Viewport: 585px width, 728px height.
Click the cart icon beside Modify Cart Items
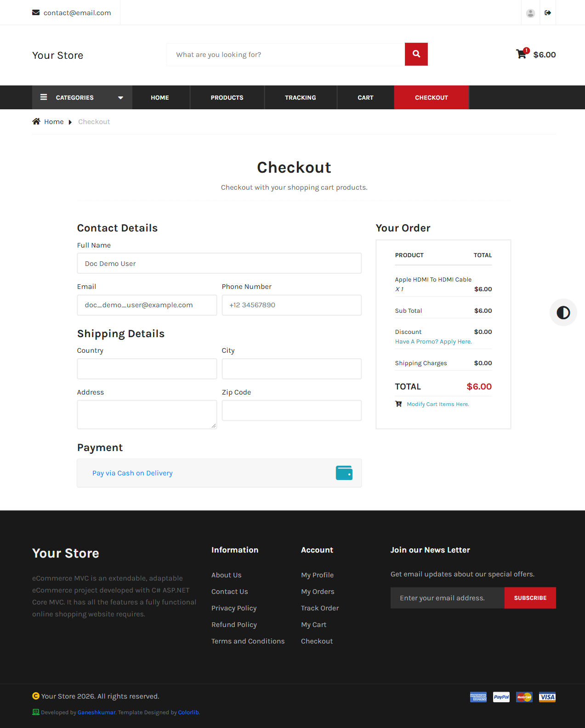(398, 404)
